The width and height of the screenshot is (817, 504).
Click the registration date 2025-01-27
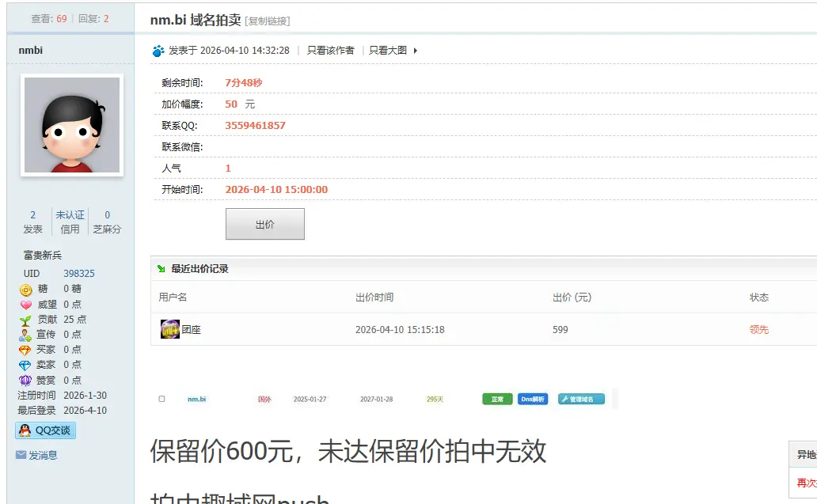click(310, 400)
